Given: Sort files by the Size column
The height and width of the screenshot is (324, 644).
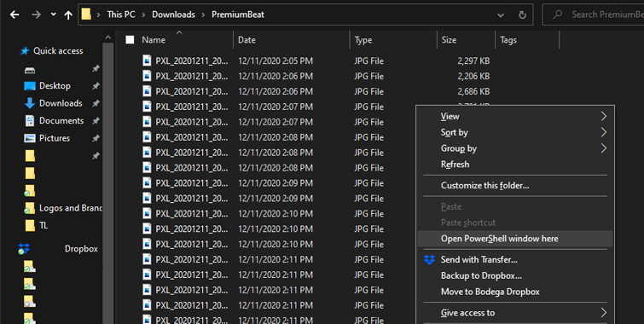Looking at the screenshot, I should [x=449, y=40].
